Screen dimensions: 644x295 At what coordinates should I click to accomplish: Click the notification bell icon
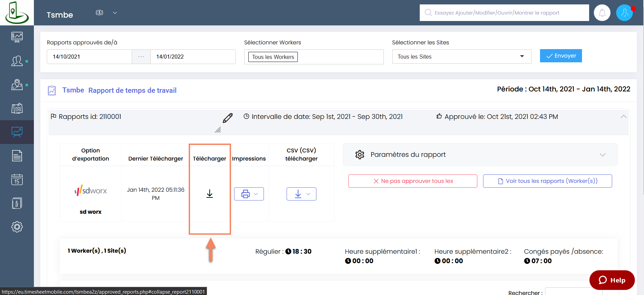pyautogui.click(x=602, y=13)
